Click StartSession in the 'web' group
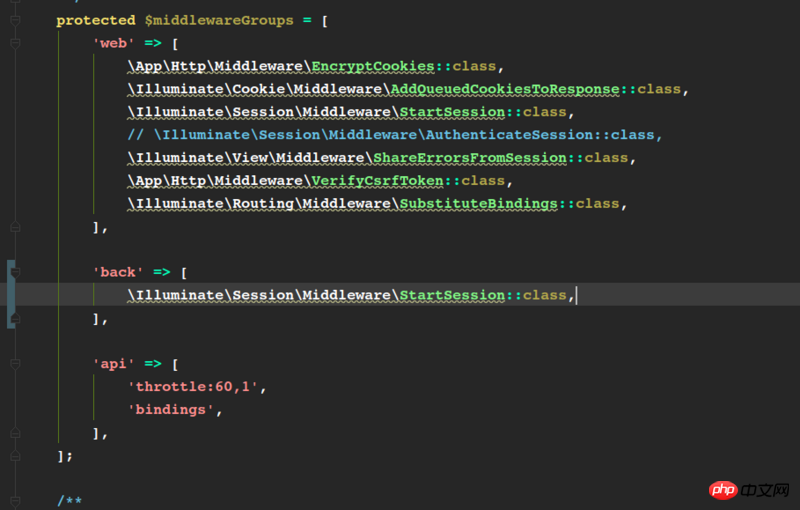Image resolution: width=800 pixels, height=510 pixels. 453,112
